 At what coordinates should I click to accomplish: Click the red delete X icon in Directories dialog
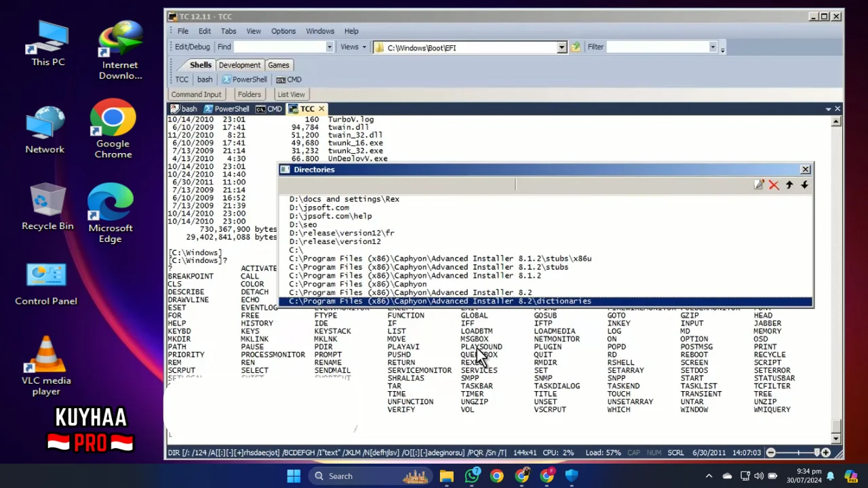click(x=774, y=185)
